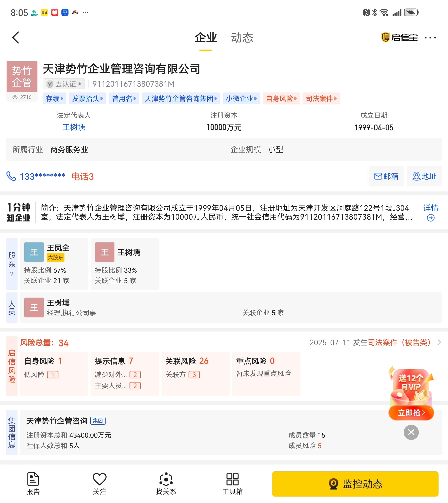Switch to the 动态 tab
This screenshot has width=448, height=503.
tap(242, 38)
